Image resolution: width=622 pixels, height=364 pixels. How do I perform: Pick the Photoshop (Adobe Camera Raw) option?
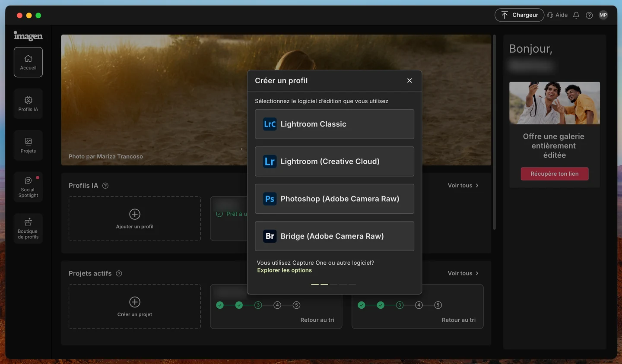click(x=334, y=199)
